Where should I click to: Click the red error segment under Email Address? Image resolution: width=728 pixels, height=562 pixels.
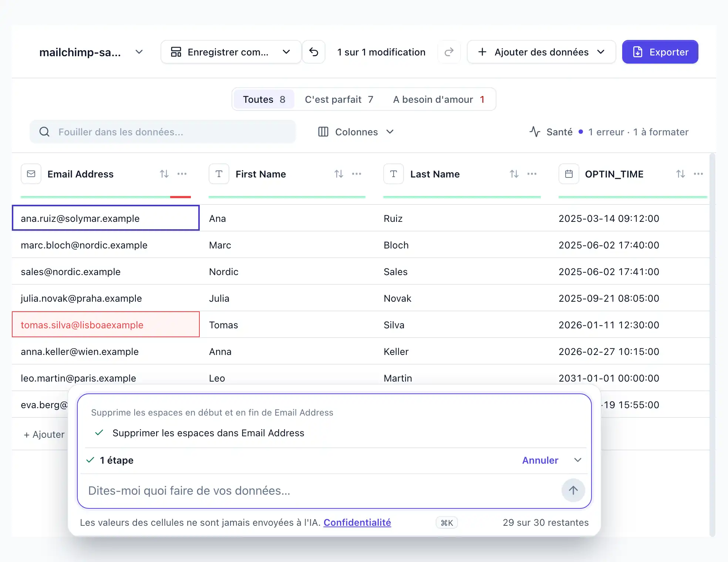[x=181, y=197]
